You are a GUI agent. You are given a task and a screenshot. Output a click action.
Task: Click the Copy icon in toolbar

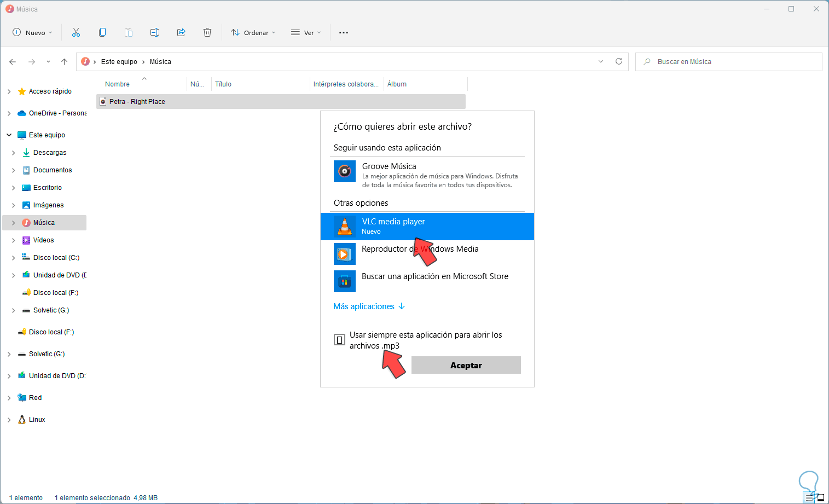tap(102, 33)
